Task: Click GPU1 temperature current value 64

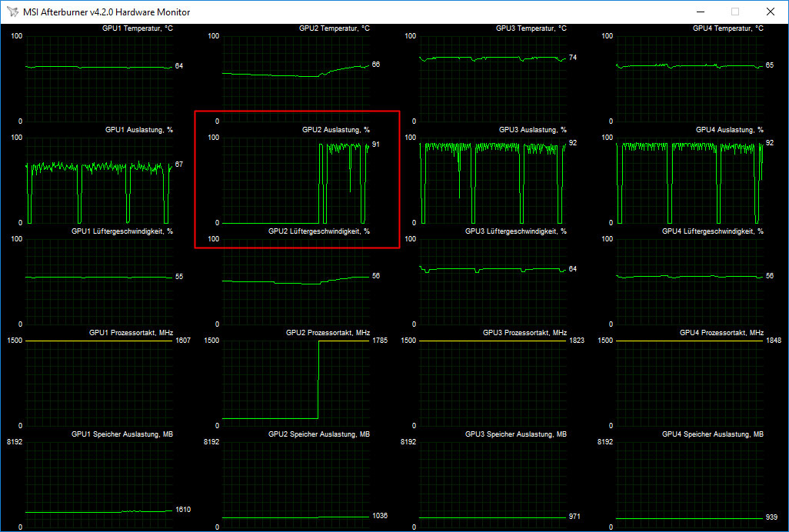Action: click(x=179, y=66)
